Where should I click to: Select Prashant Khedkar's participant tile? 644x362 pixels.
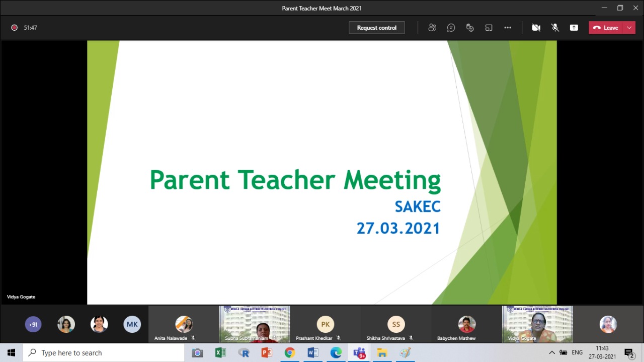tap(325, 325)
